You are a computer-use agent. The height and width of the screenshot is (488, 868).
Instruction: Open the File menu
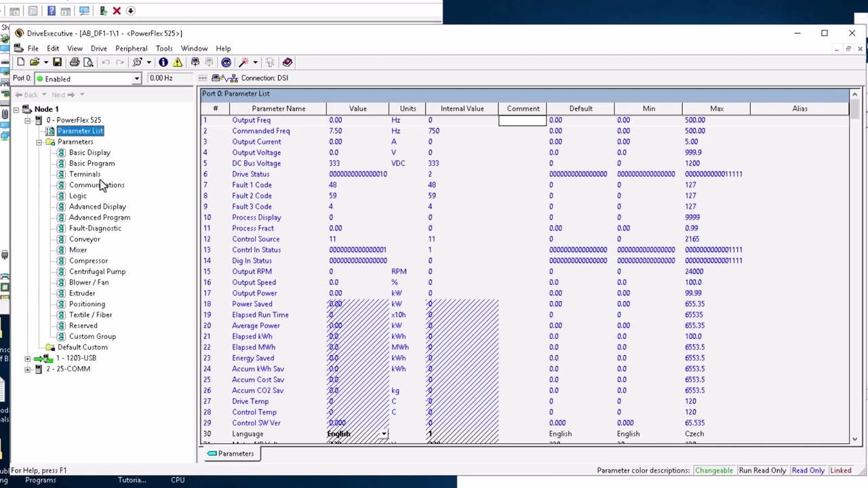(x=33, y=48)
